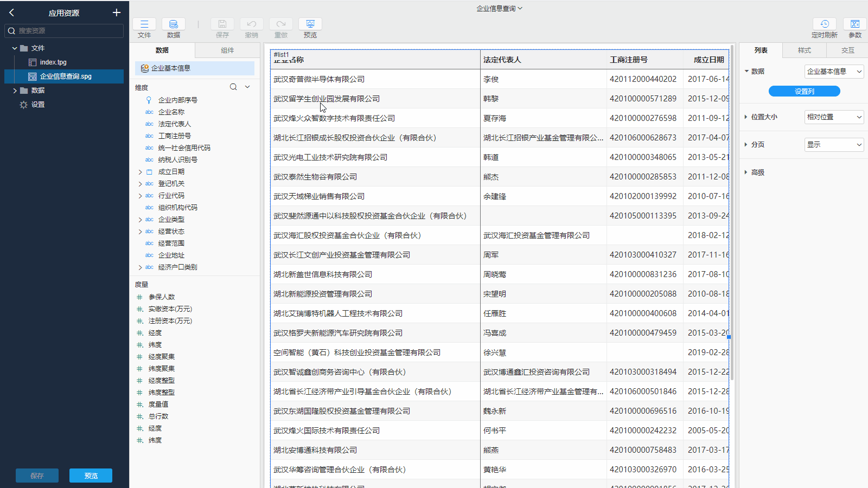868x488 pixels.
Task: Select the index.tpg file in resources
Action: point(53,62)
